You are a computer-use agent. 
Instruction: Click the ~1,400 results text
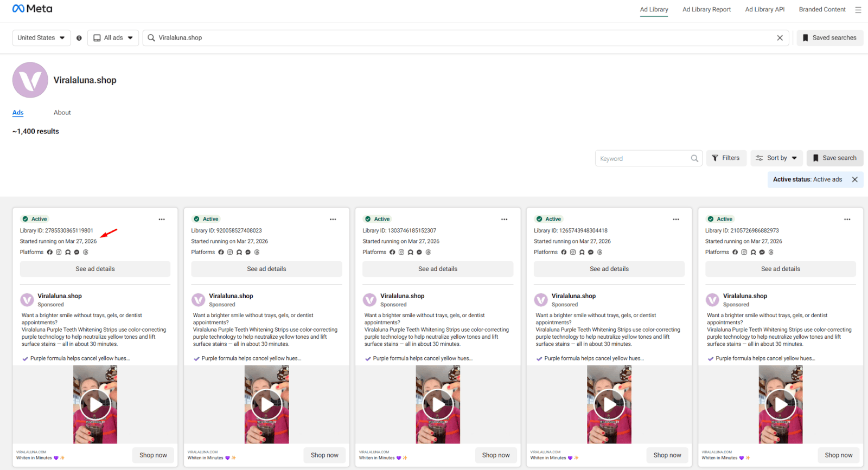(36, 131)
